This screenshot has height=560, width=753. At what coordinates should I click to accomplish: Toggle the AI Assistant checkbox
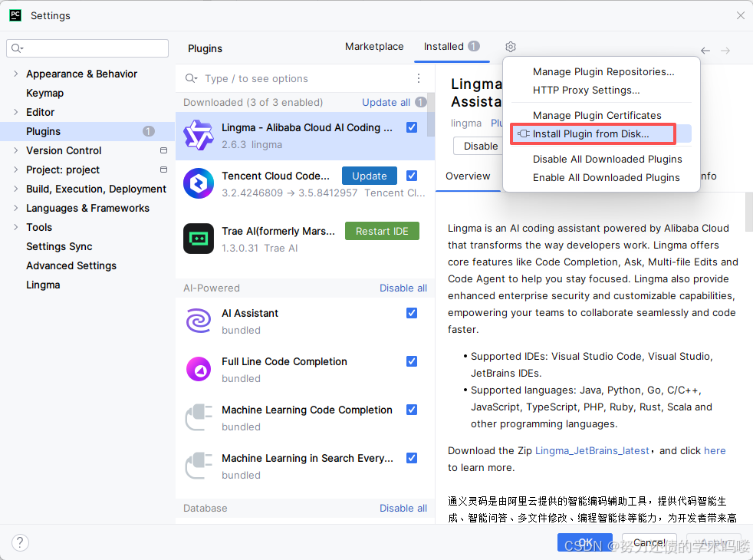point(412,313)
